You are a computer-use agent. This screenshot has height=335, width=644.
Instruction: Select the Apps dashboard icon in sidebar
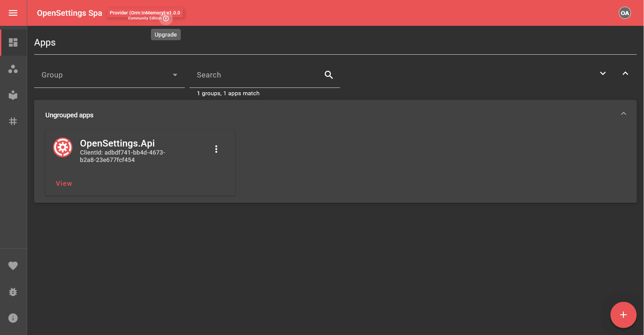(13, 42)
